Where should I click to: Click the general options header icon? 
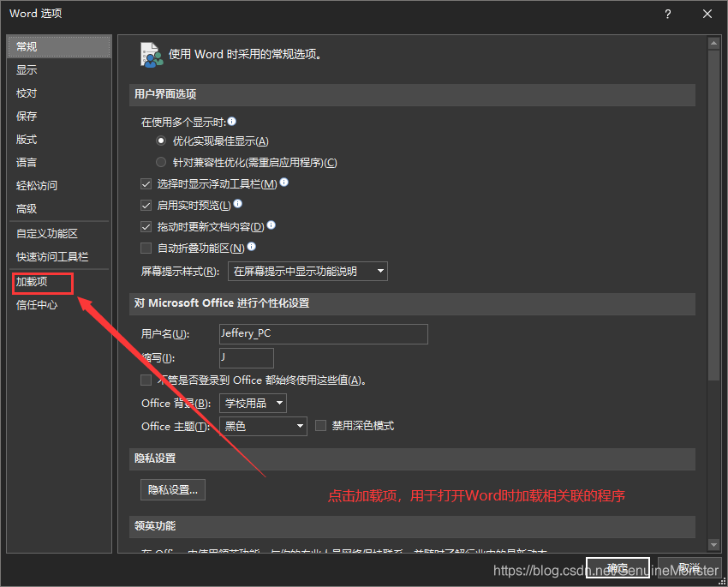152,55
